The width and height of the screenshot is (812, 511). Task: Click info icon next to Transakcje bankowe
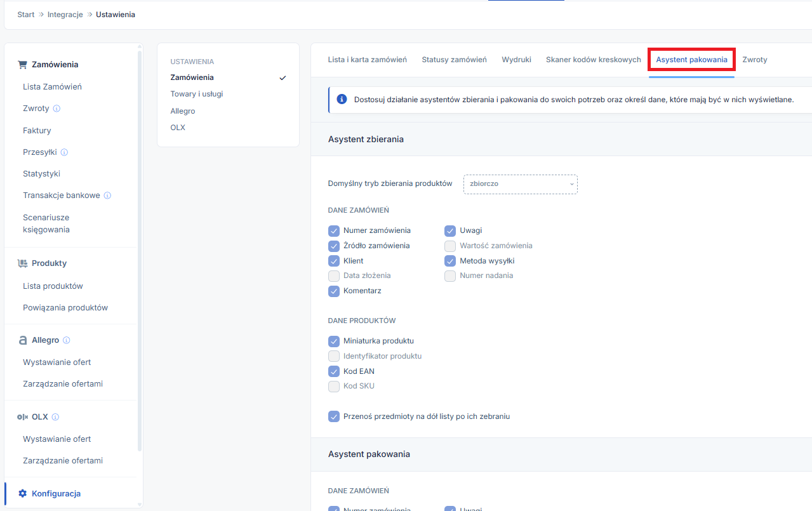tap(107, 196)
